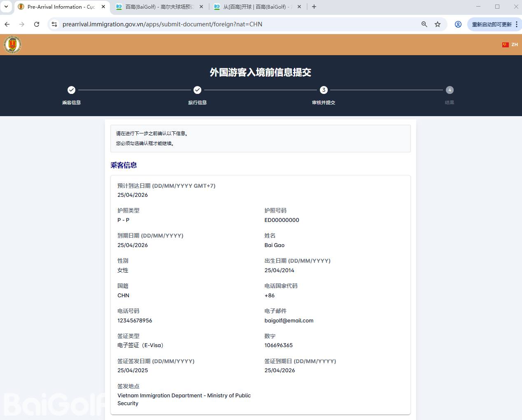Click the 重新启动即可更新 update button
The height and width of the screenshot is (420, 522).
click(x=491, y=24)
